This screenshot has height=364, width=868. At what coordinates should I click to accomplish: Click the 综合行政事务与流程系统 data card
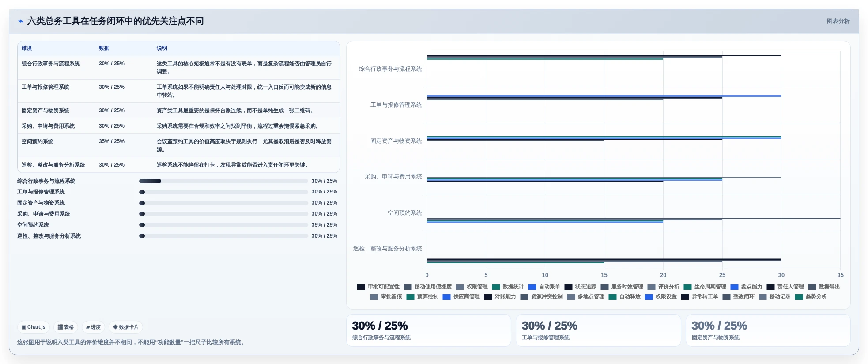coord(429,330)
